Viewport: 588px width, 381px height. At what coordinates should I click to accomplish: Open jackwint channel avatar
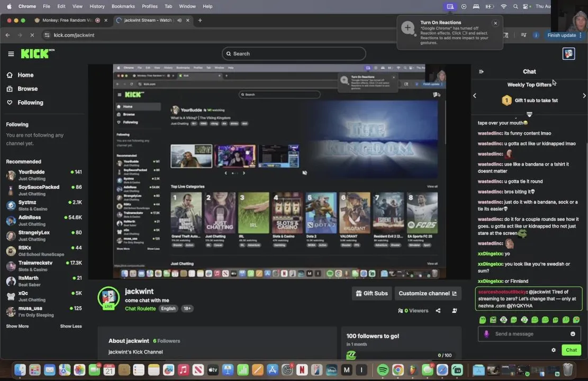point(108,298)
